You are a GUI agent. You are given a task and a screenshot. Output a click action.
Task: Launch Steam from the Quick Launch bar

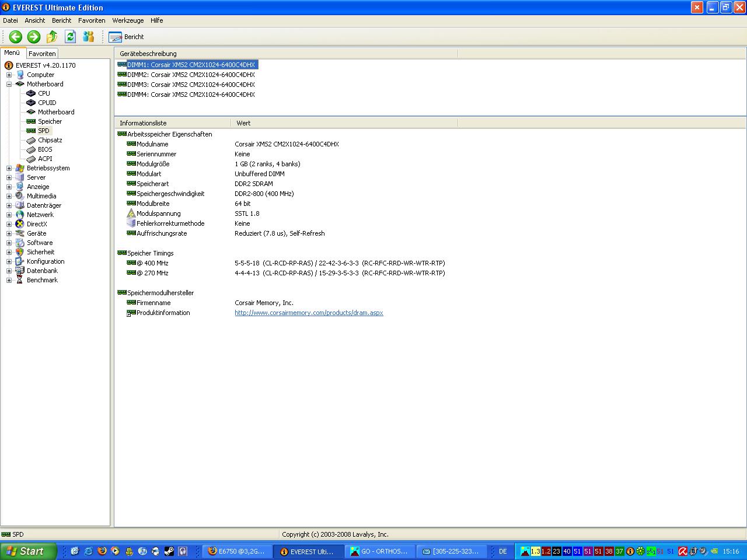click(x=169, y=551)
